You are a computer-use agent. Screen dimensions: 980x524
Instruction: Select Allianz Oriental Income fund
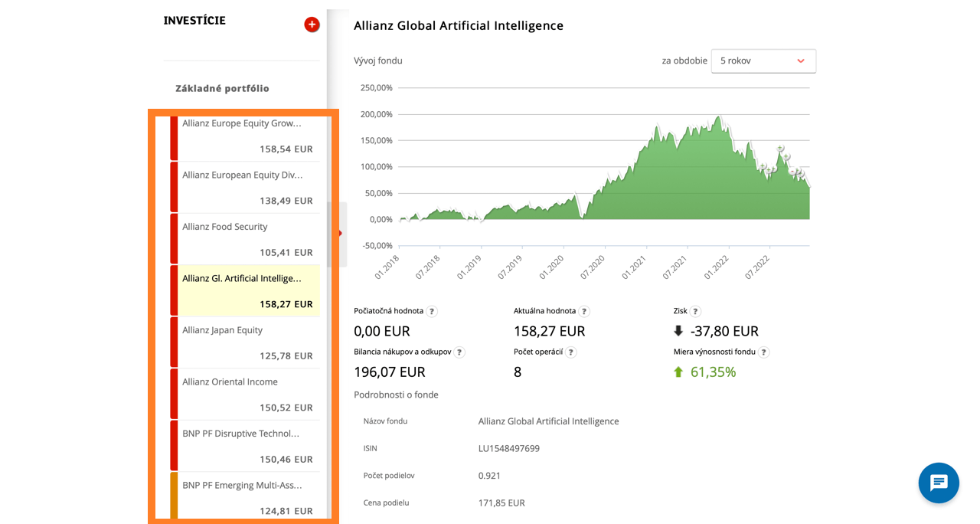(245, 394)
